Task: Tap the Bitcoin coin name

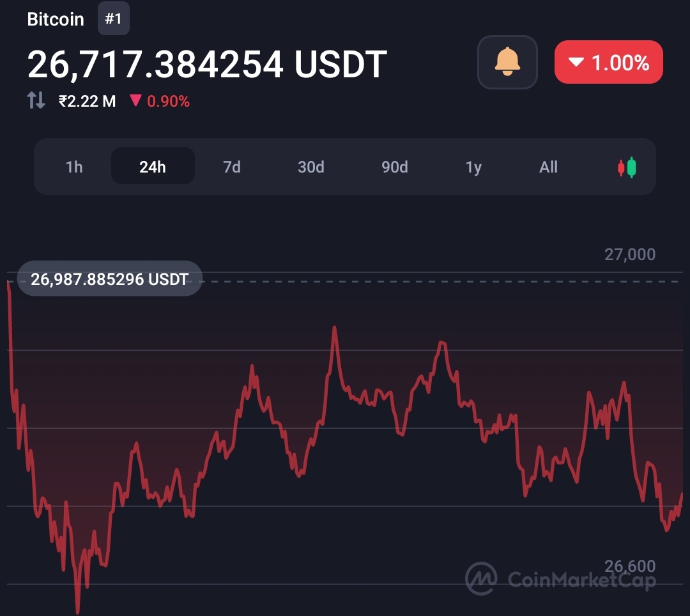Action: click(56, 19)
